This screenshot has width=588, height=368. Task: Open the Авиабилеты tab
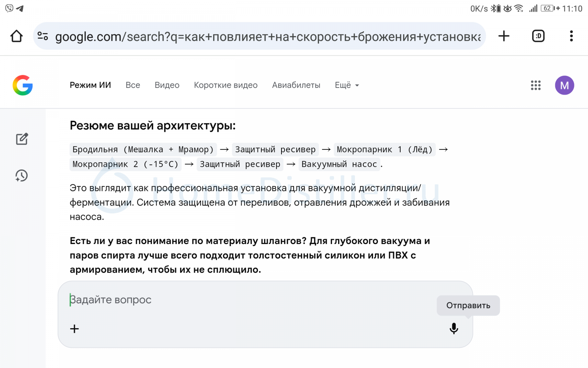[296, 85]
